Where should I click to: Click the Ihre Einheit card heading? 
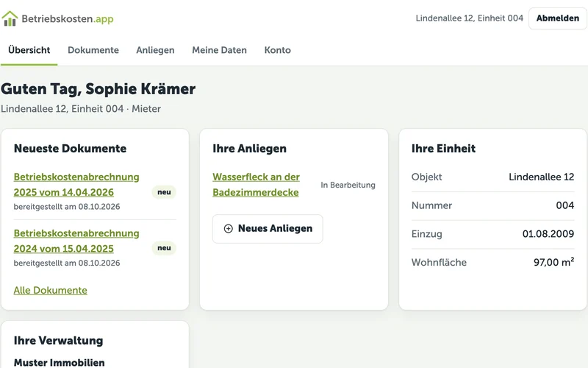click(x=443, y=149)
